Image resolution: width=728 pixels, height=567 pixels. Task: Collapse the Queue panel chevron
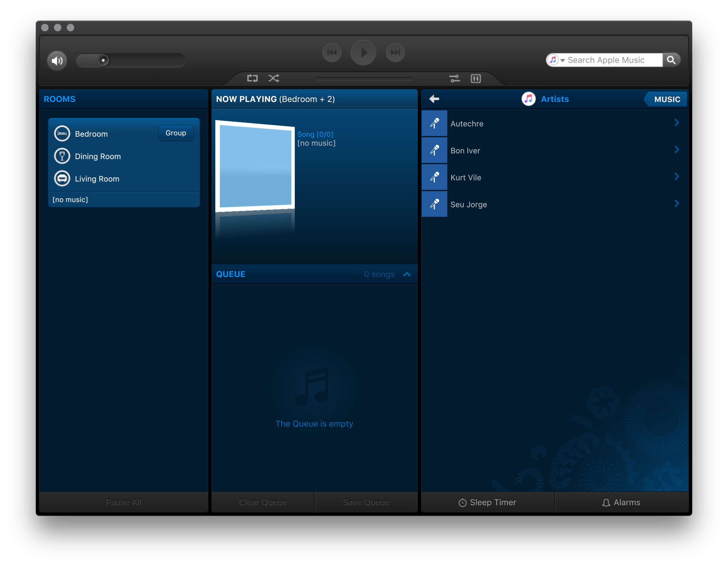(x=407, y=274)
